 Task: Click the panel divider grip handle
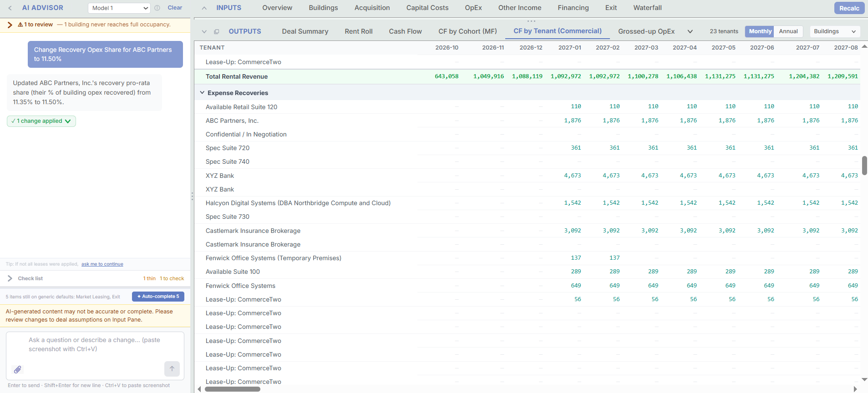click(192, 196)
